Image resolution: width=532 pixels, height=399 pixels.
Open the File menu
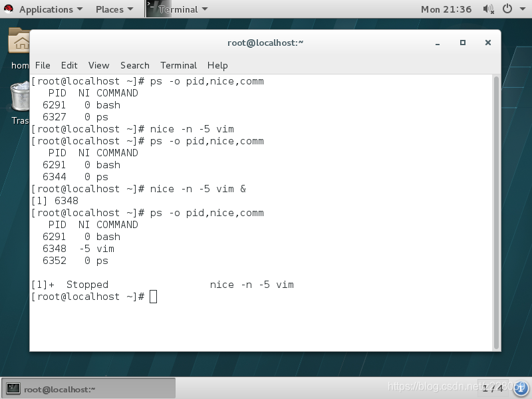43,65
